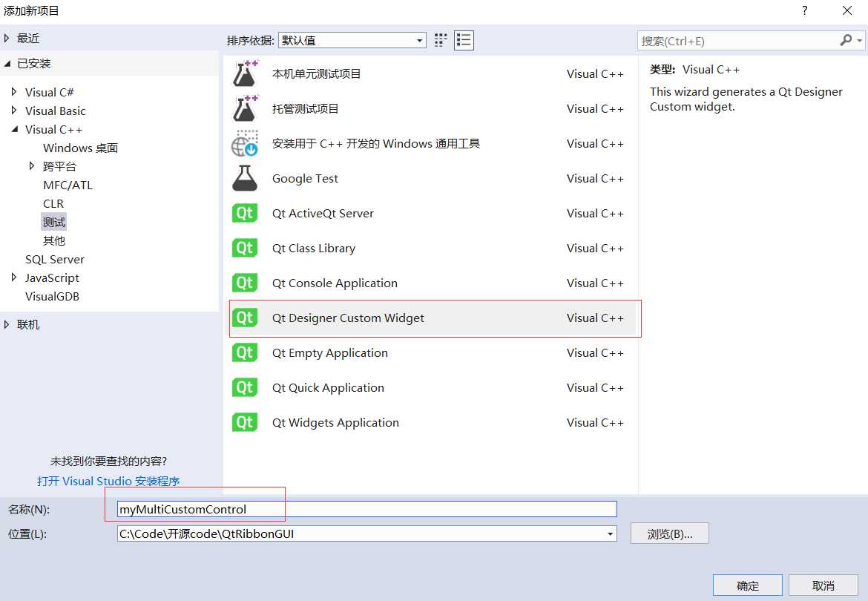Select Qt Empty Application template name
This screenshot has width=868, height=601.
[329, 352]
